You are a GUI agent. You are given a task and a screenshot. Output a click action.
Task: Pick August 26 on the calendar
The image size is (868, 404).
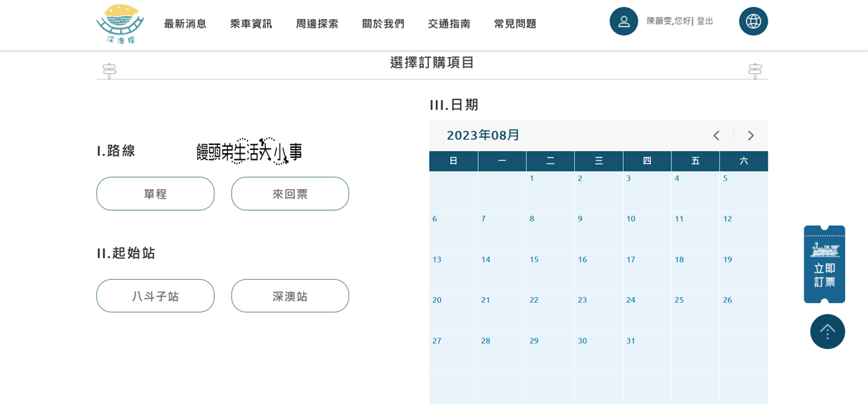tap(743, 312)
